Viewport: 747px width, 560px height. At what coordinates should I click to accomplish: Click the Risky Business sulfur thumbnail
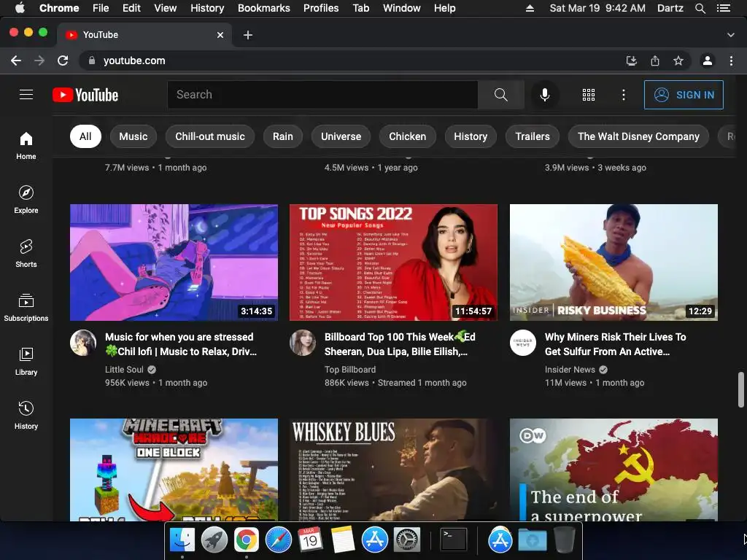(614, 262)
